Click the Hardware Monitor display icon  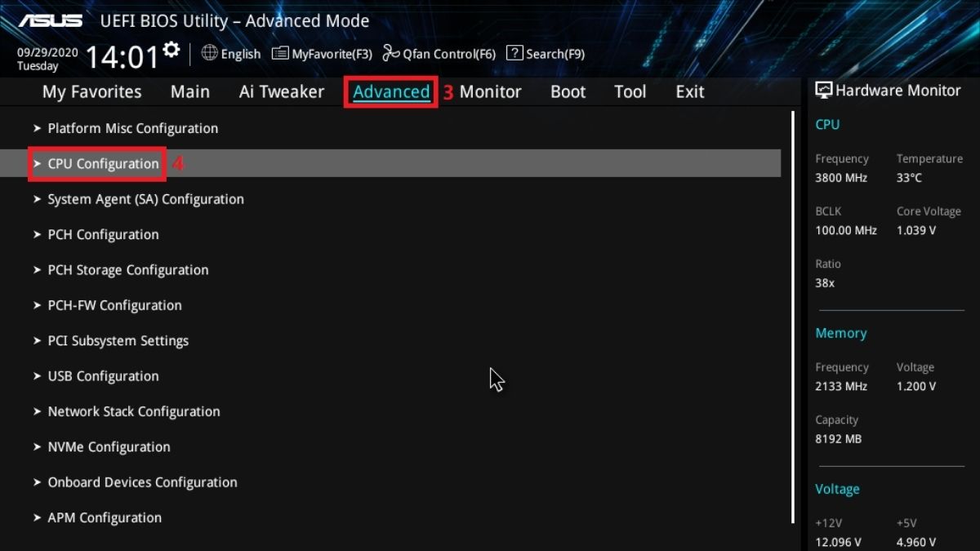[824, 91]
